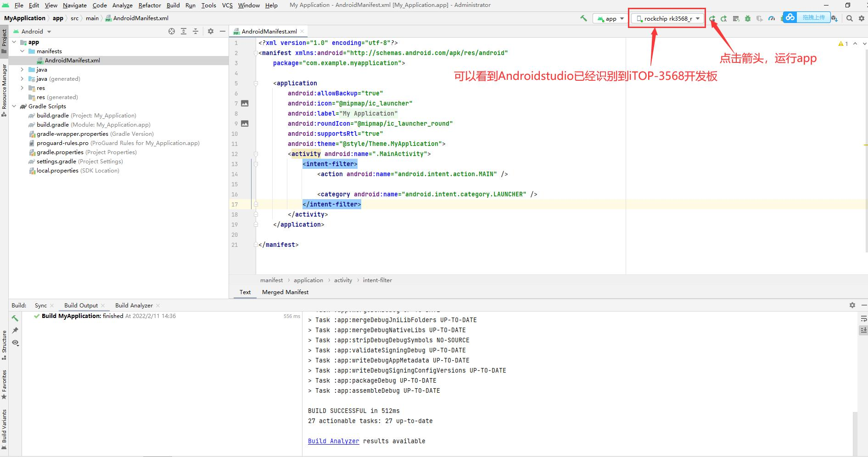Open the Build panel settings gear
The height and width of the screenshot is (457, 868).
pos(852,305)
